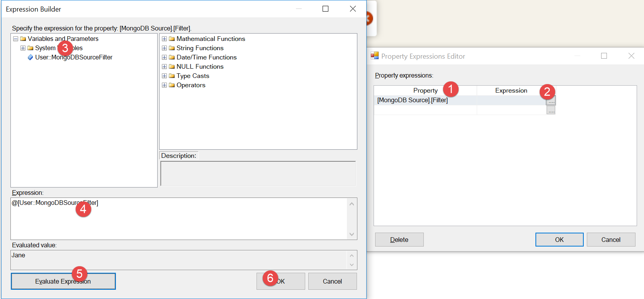The width and height of the screenshot is (644, 299).
Task: Select NULL Functions tree label
Action: point(200,66)
